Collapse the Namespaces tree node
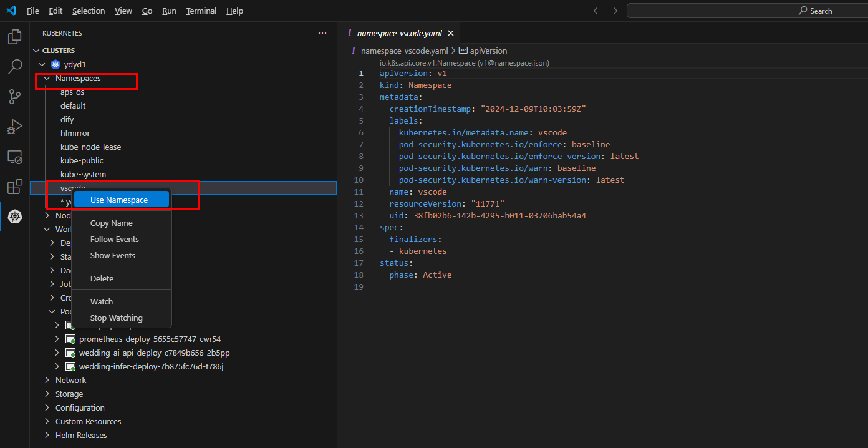 47,79
